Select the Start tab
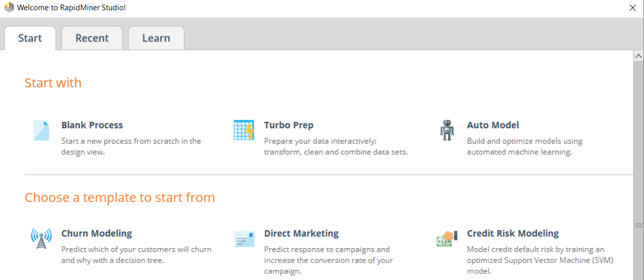This screenshot has height=280, width=644. (x=30, y=38)
